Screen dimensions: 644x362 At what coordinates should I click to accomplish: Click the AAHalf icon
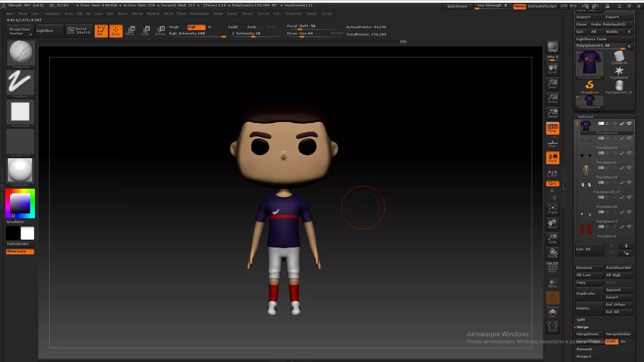tap(552, 113)
